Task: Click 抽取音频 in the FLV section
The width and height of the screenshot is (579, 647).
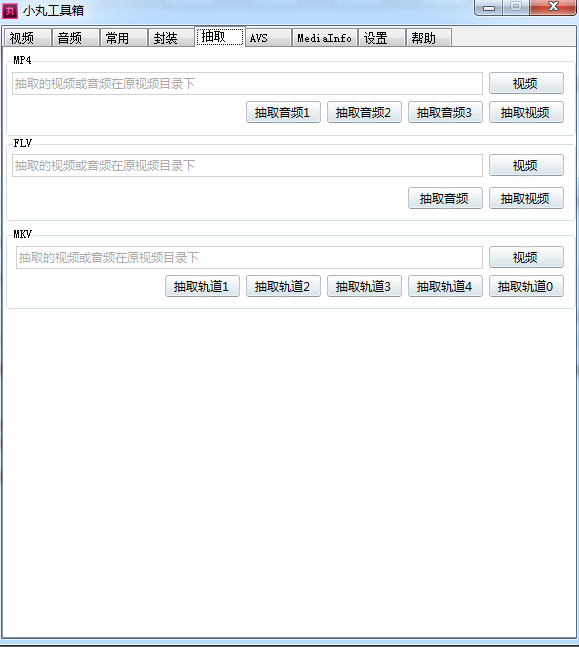Action: point(445,198)
